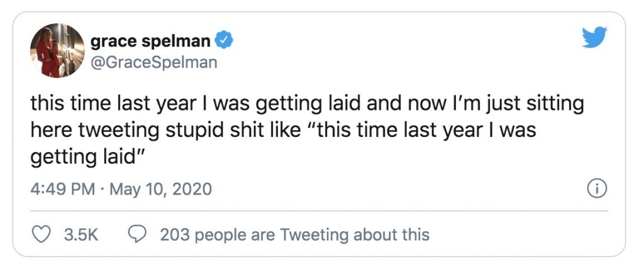
Task: Click the blue verified badge
Action: pyautogui.click(x=225, y=41)
